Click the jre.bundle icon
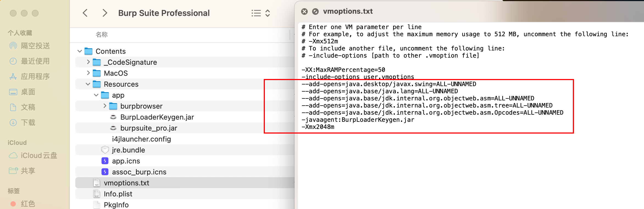 (x=105, y=150)
